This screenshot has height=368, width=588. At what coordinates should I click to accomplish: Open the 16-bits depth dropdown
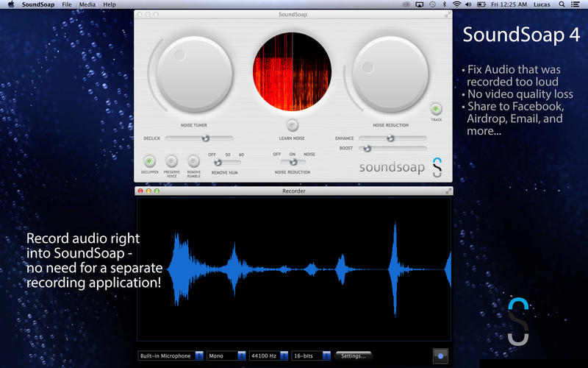(311, 355)
